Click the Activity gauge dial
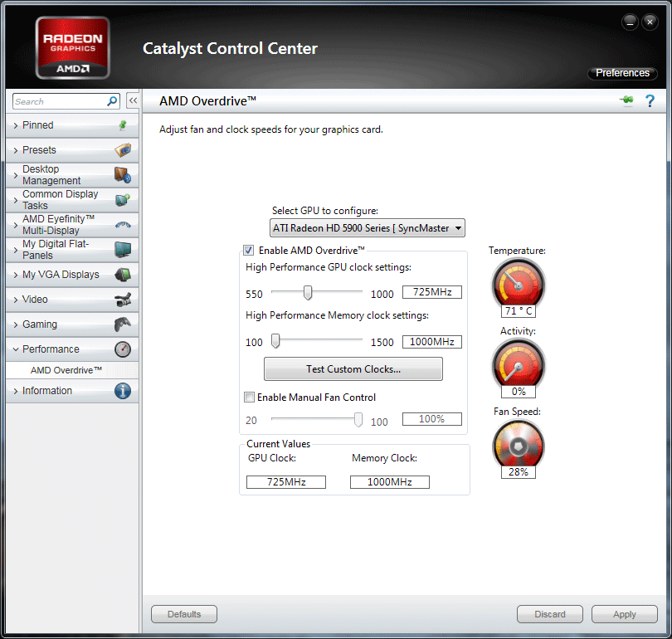This screenshot has width=672, height=639. [x=519, y=364]
